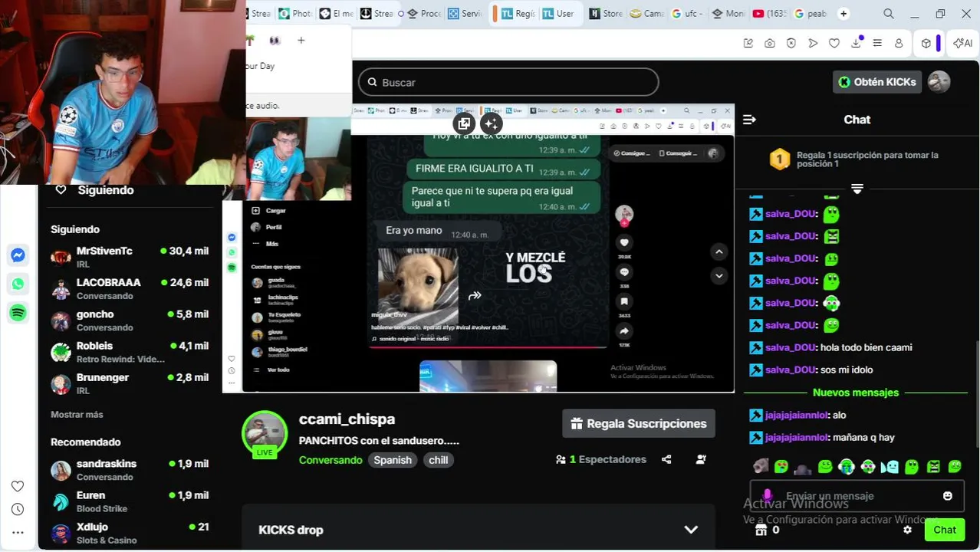Screen dimensions: 980x552
Task: Switch to the User browser tab
Action: tap(558, 14)
